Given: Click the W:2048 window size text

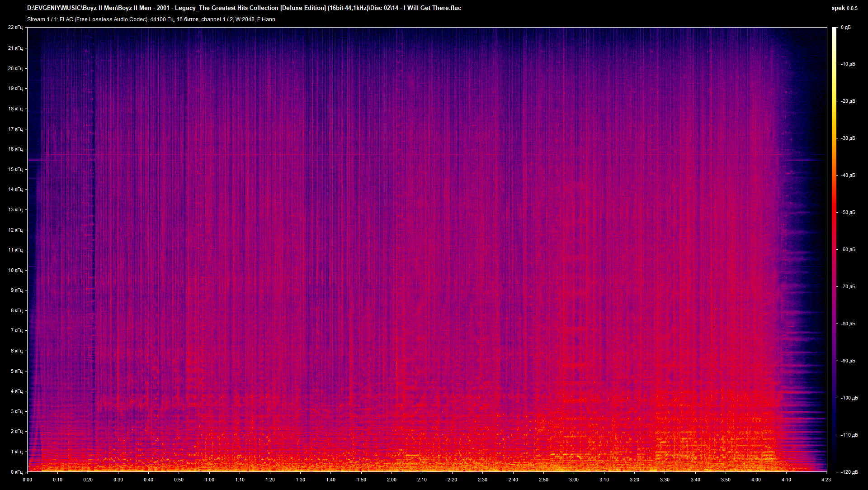Looking at the screenshot, I should click(x=245, y=19).
